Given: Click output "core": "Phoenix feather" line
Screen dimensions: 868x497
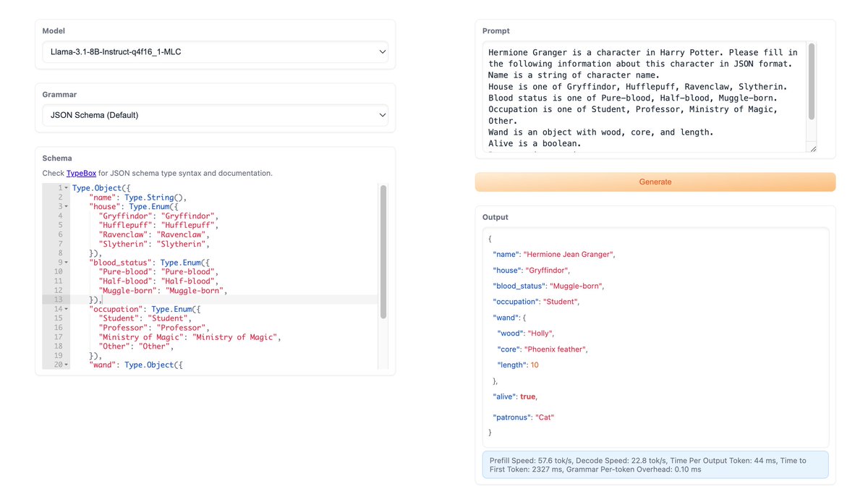Looking at the screenshot, I should (x=543, y=349).
